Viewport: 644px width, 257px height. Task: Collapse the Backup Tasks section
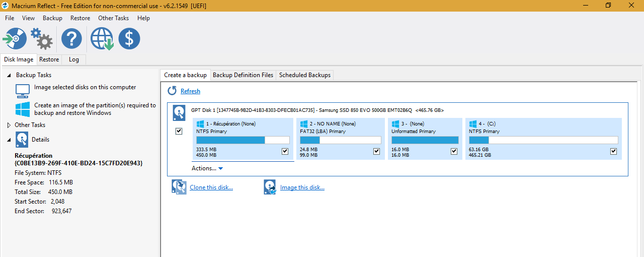9,75
